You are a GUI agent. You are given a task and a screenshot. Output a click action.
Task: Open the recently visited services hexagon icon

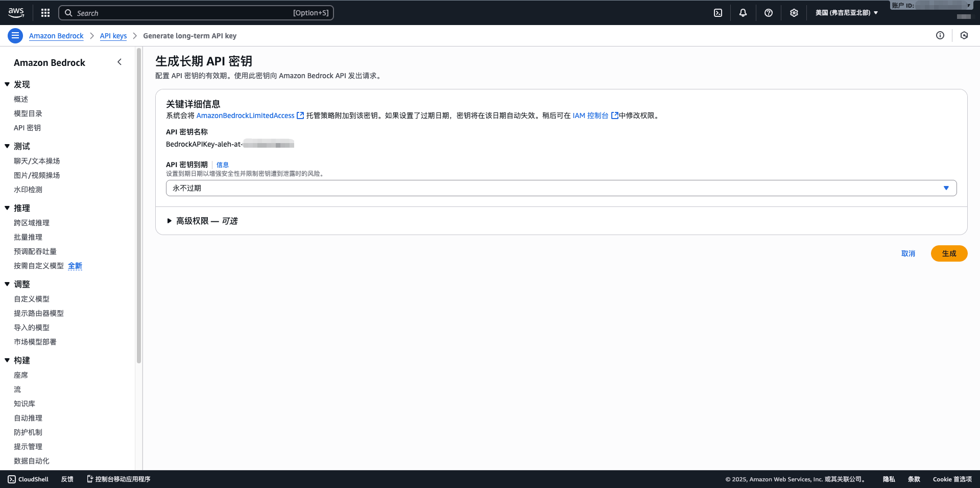coord(964,35)
